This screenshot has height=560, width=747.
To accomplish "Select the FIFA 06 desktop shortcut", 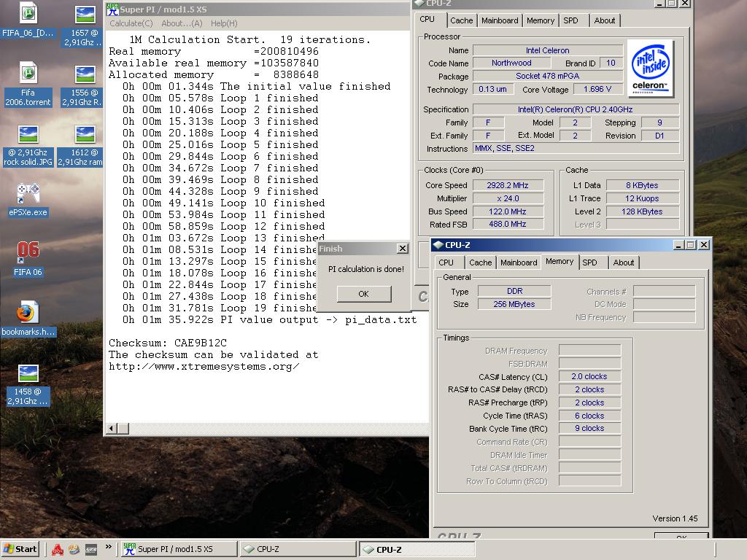I will point(28,252).
